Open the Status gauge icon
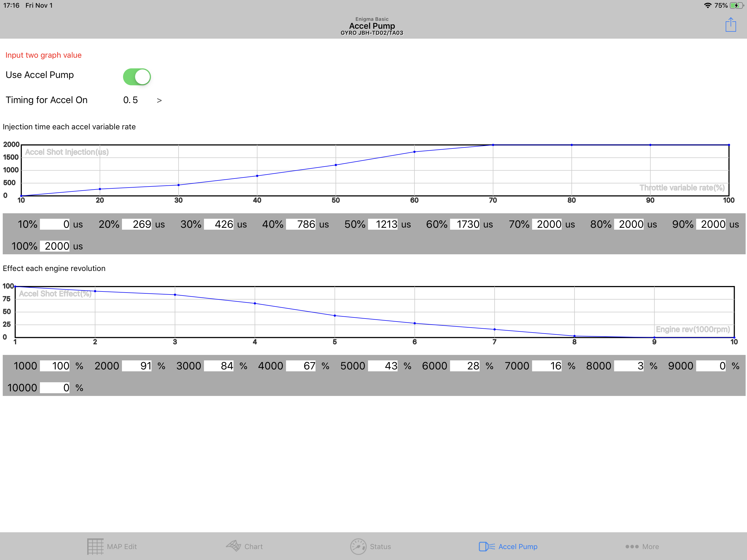 pyautogui.click(x=358, y=546)
